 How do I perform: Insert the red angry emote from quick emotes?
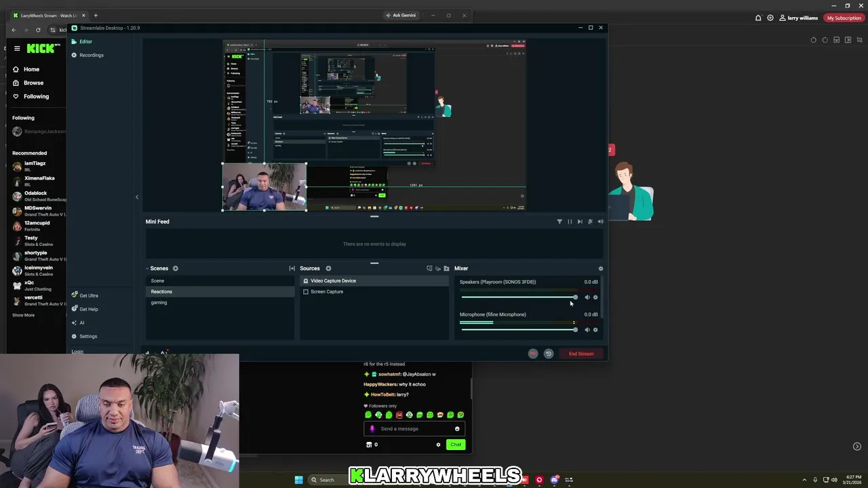pos(399,415)
